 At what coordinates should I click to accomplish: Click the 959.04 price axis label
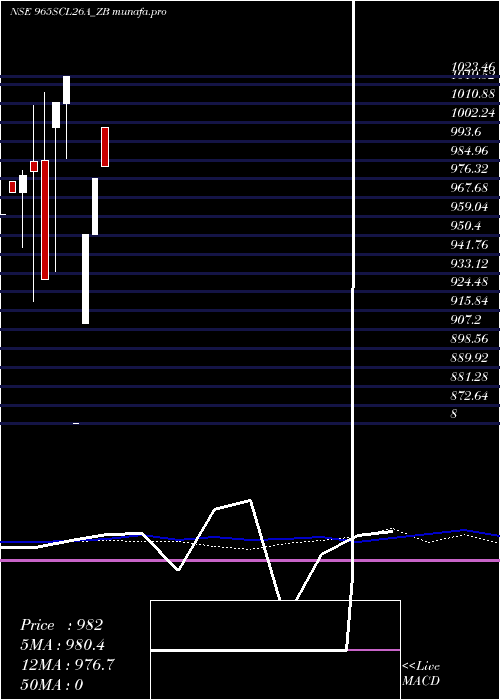click(469, 207)
